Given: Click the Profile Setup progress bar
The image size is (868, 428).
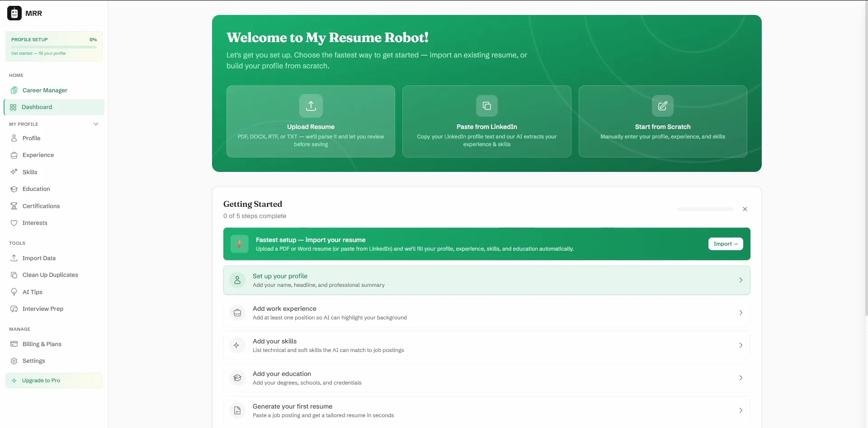Looking at the screenshot, I should (x=54, y=47).
